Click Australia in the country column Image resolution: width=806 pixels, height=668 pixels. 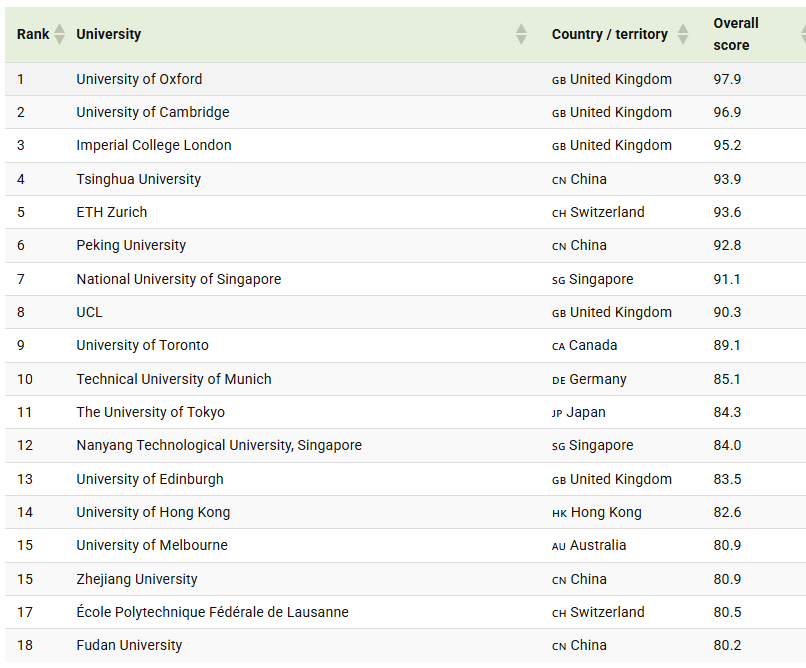[x=598, y=545]
